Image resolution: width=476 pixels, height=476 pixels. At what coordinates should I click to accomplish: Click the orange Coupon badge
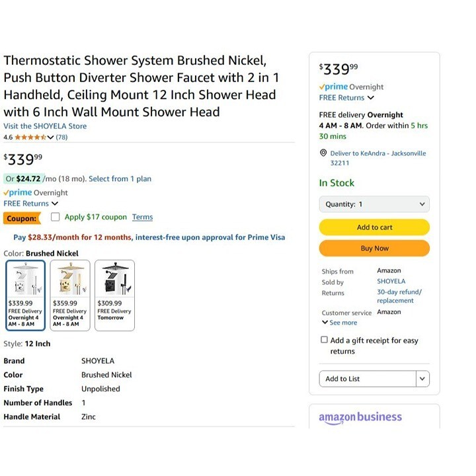pos(22,218)
